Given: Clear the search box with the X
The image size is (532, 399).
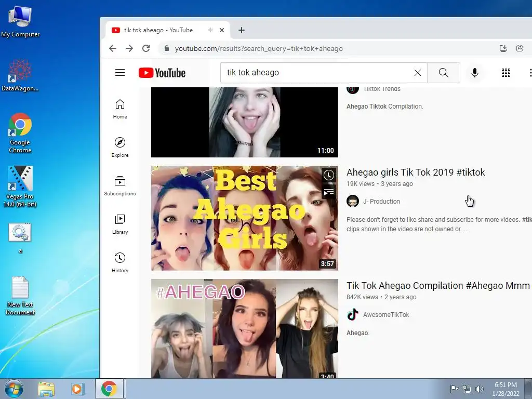Looking at the screenshot, I should [418, 73].
